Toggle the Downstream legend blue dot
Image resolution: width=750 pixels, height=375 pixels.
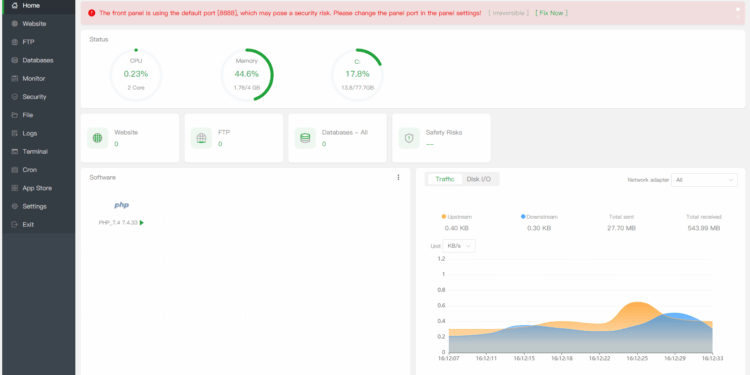(523, 217)
